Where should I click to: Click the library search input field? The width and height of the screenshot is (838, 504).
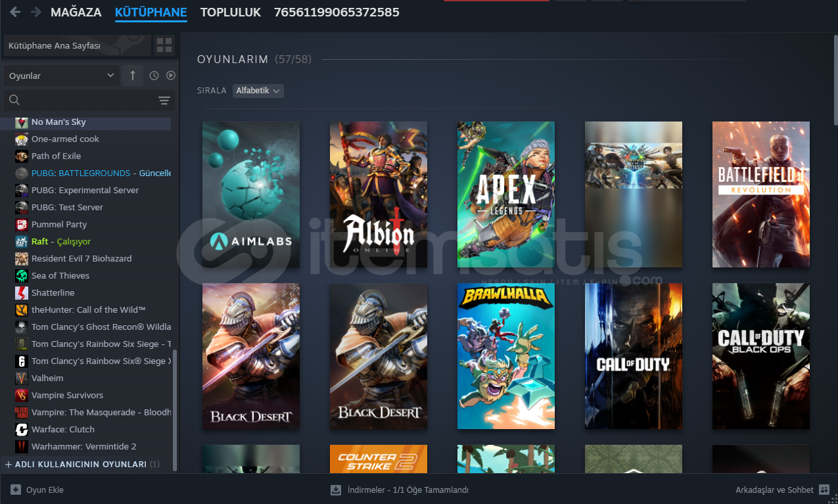tap(89, 101)
